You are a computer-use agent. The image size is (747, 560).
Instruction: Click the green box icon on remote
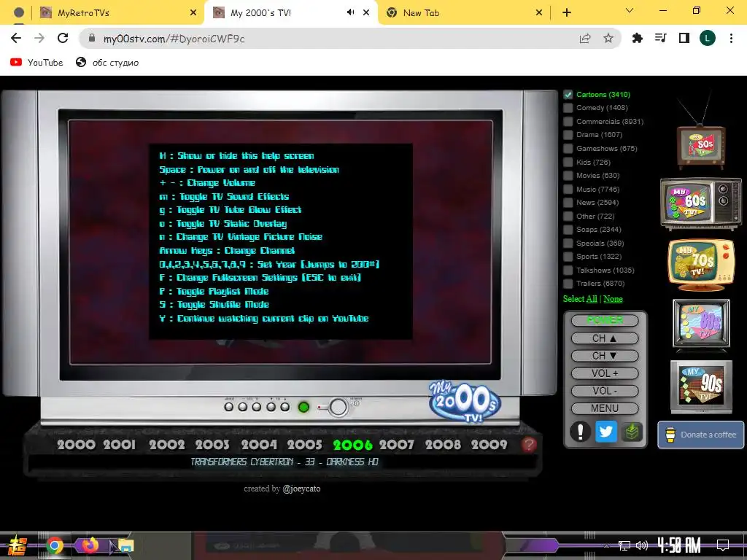click(632, 432)
